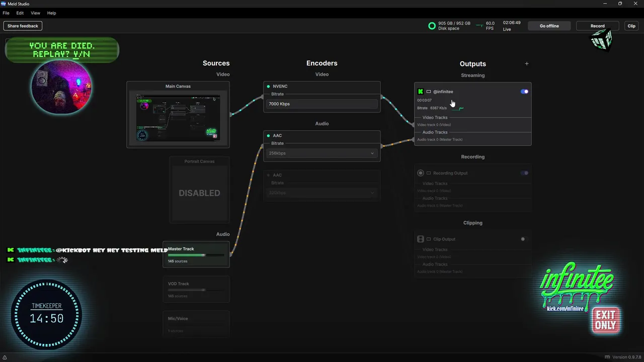Click the 6387 Kb/s bitrate value
This screenshot has height=362, width=644.
click(x=438, y=108)
